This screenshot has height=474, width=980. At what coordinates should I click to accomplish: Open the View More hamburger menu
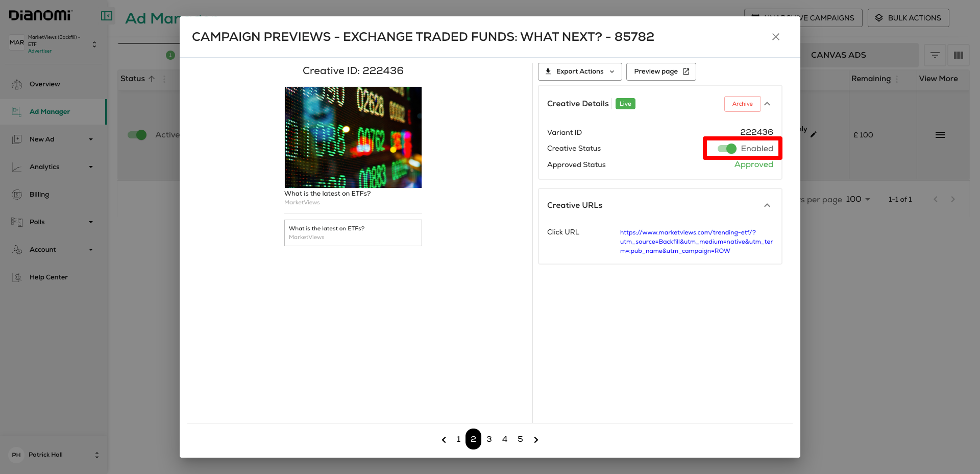point(940,135)
